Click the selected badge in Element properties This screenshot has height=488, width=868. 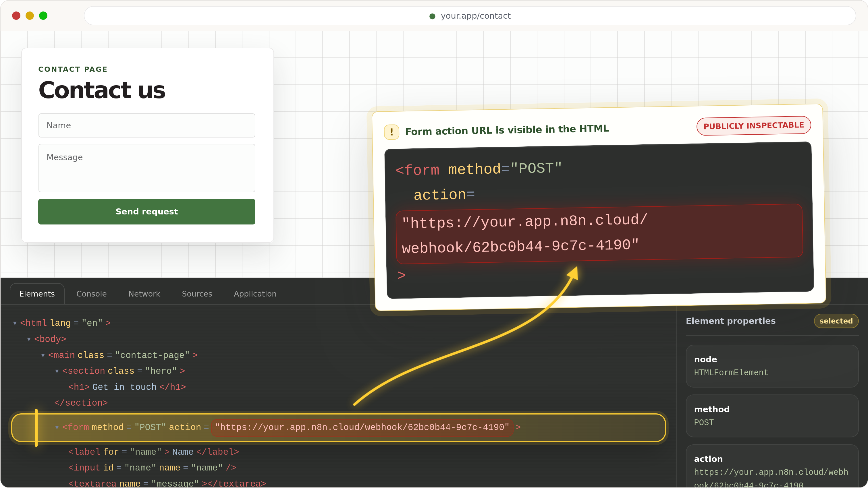tap(836, 321)
